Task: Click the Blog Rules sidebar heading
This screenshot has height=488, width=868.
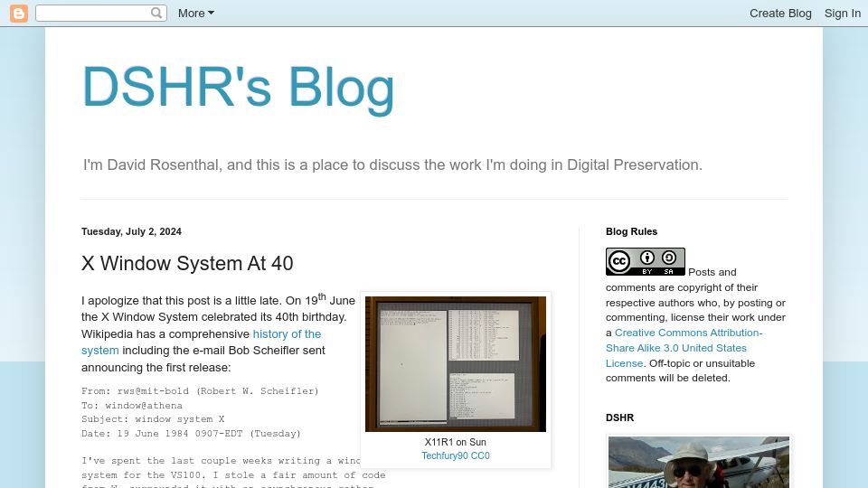Action: [632, 232]
